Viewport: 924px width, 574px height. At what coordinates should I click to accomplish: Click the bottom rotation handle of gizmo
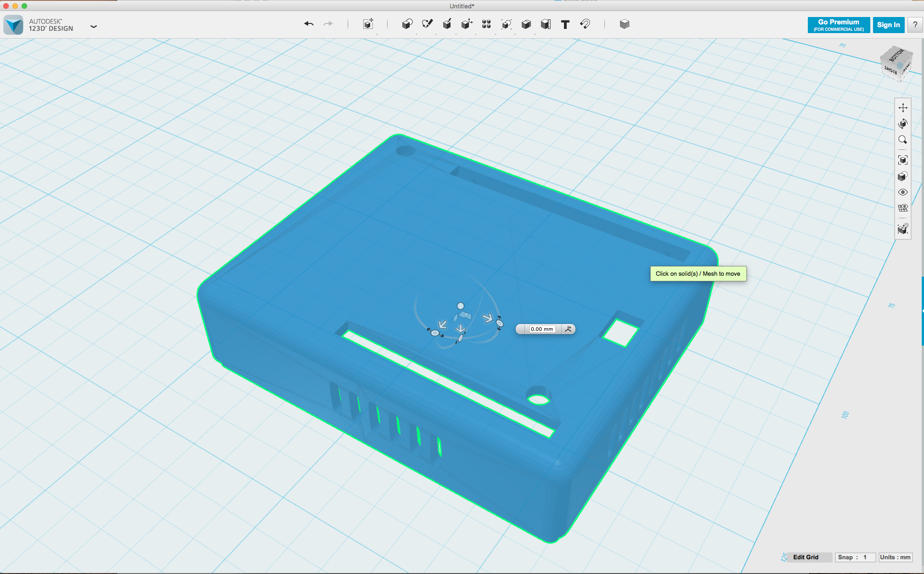point(460,339)
